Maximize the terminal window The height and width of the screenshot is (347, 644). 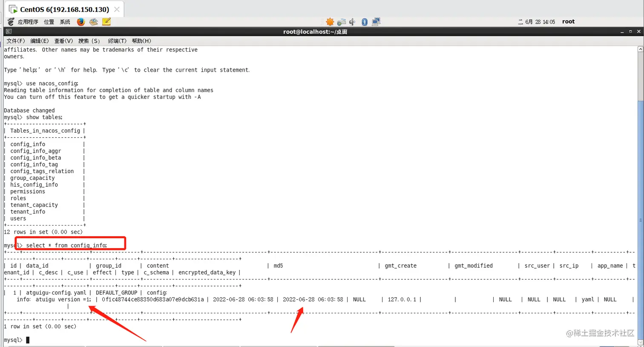coord(630,32)
